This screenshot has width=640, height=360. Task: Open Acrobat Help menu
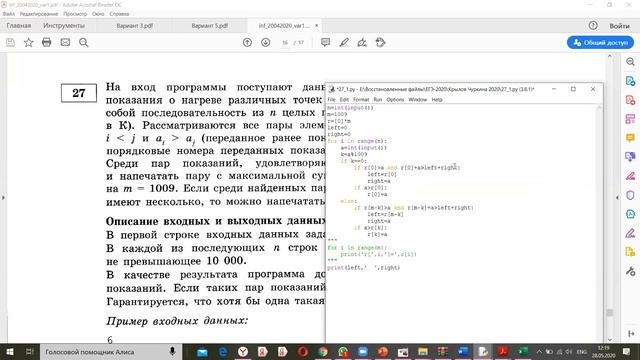coord(119,14)
